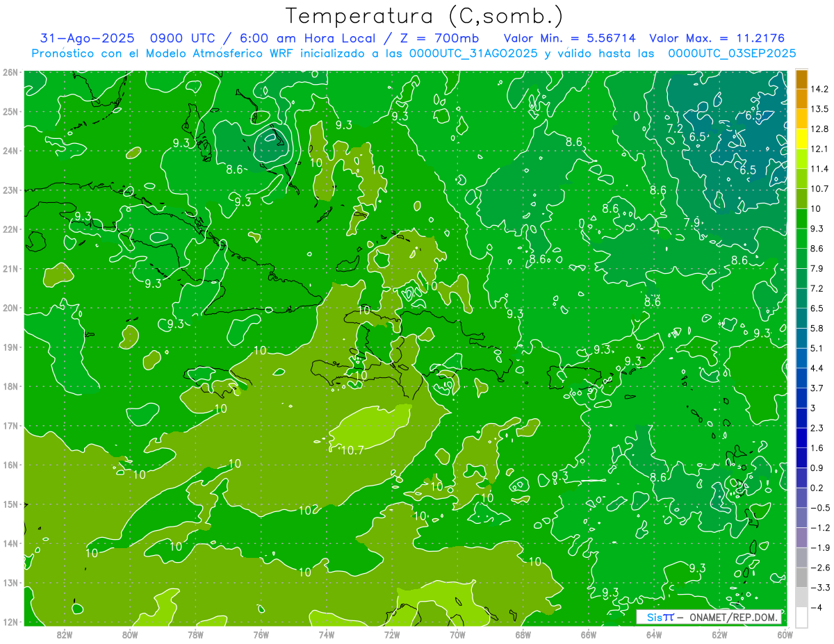Select the "66W" longitude axis label
Viewport: 834px width, 644px height.
(x=588, y=634)
